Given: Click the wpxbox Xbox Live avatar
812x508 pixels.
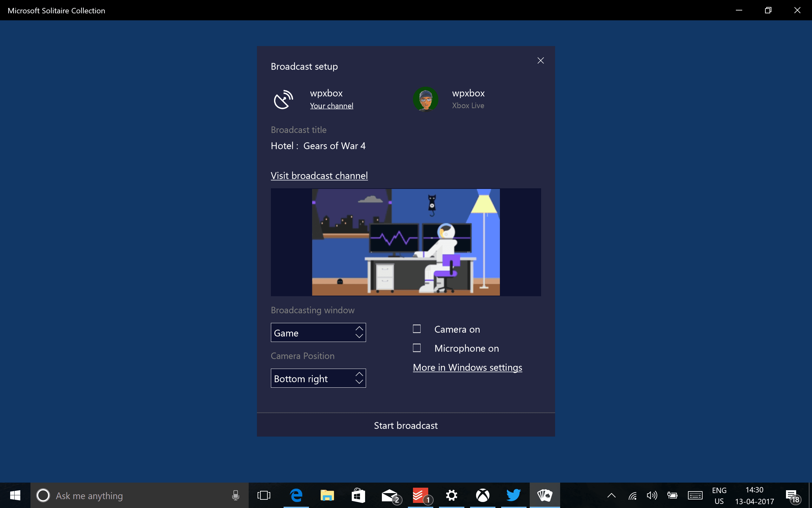Looking at the screenshot, I should pyautogui.click(x=425, y=99).
